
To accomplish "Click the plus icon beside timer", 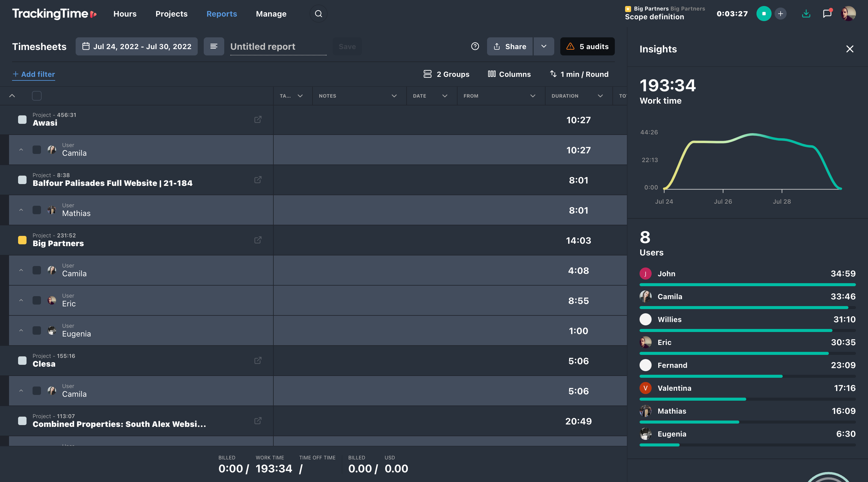I will point(780,14).
